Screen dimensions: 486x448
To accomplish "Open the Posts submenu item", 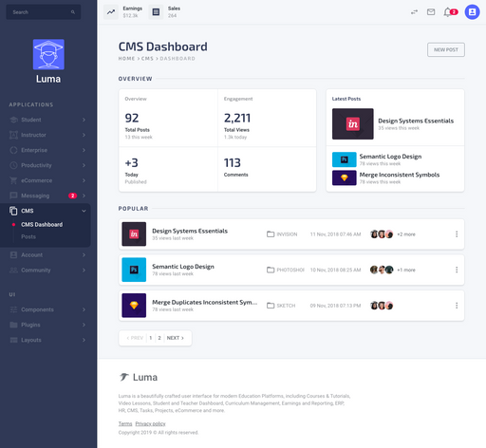I will pos(28,236).
